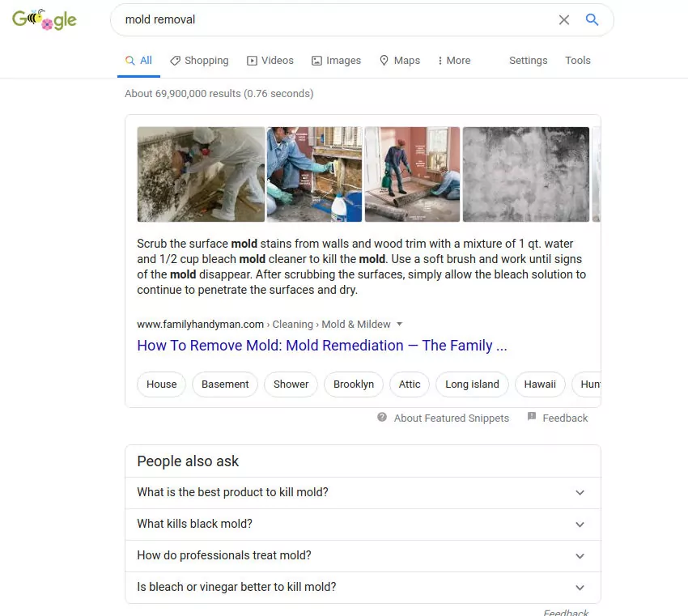The height and width of the screenshot is (616, 688).
Task: Open the More menu
Action: 454,61
